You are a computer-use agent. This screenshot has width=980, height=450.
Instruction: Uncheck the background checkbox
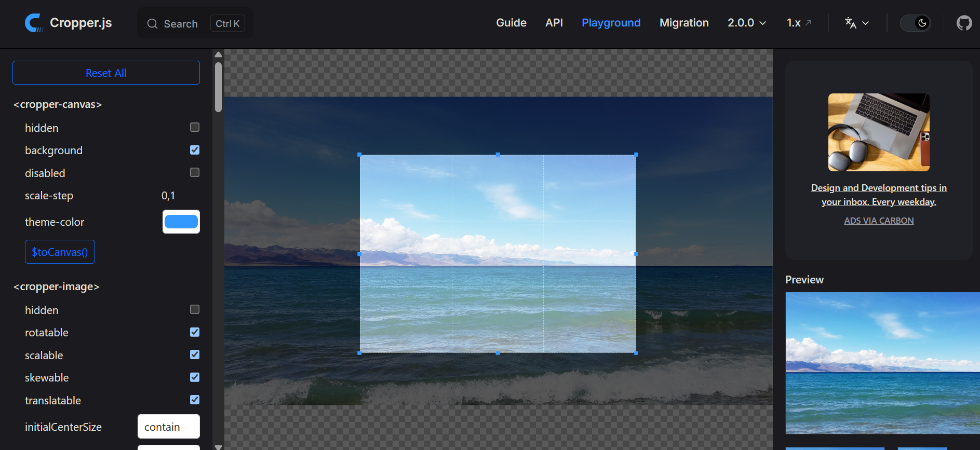[x=195, y=150]
